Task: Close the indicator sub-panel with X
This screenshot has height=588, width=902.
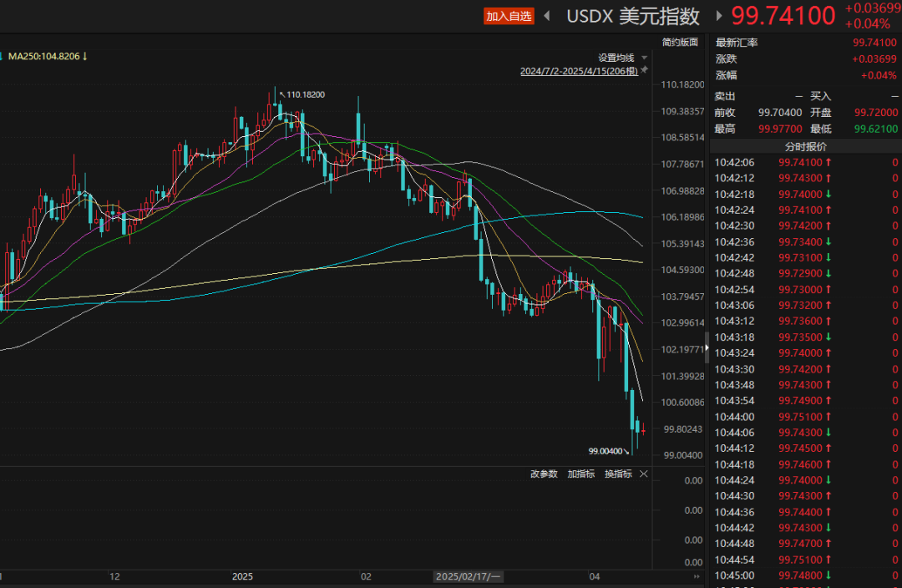Action: [643, 474]
